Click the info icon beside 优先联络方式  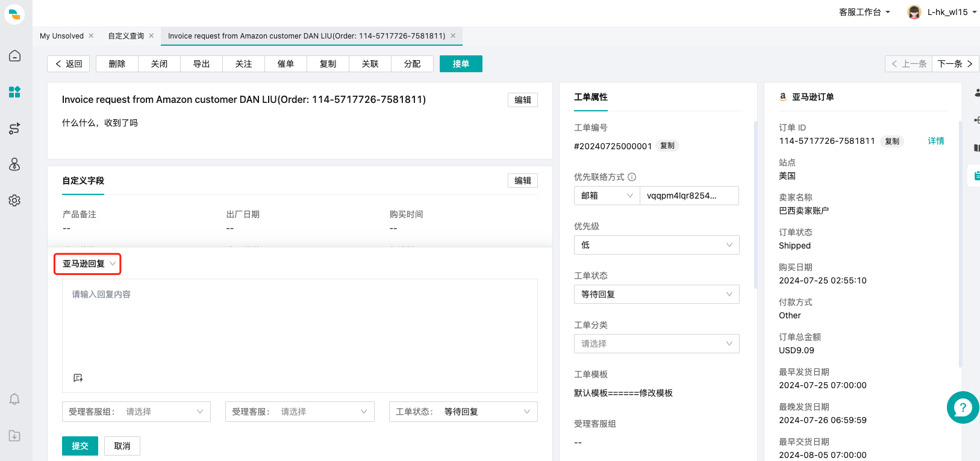click(x=632, y=177)
